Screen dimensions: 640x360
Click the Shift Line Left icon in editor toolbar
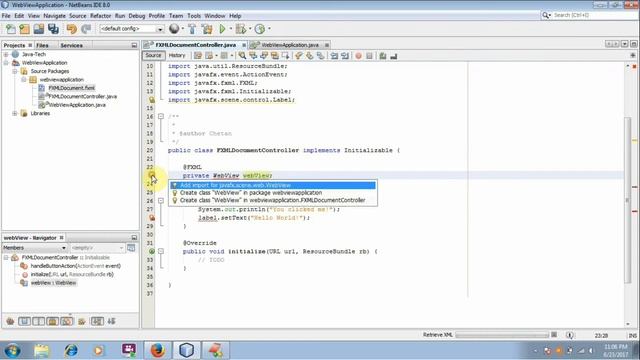click(x=334, y=56)
